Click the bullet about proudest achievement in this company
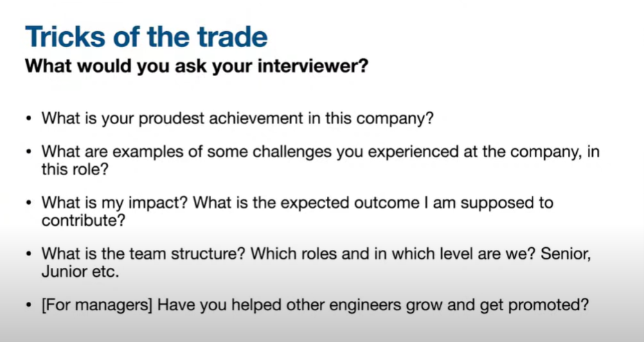The height and width of the screenshot is (342, 644). [x=238, y=118]
